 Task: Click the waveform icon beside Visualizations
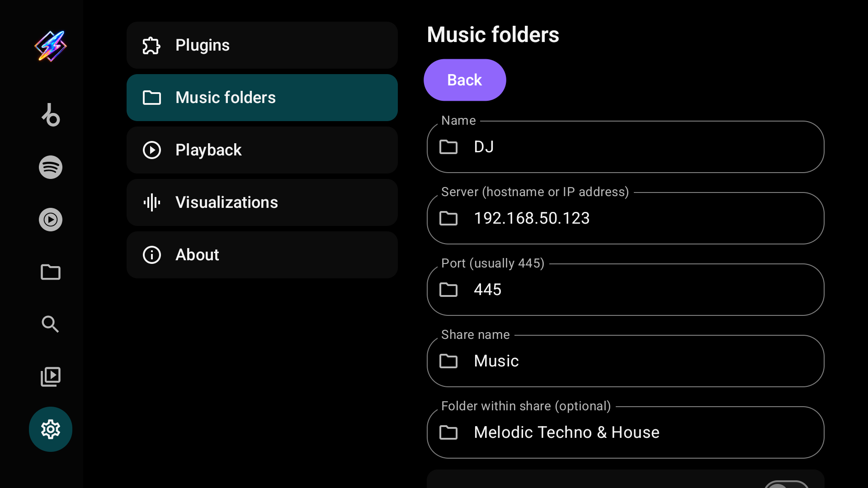[151, 202]
